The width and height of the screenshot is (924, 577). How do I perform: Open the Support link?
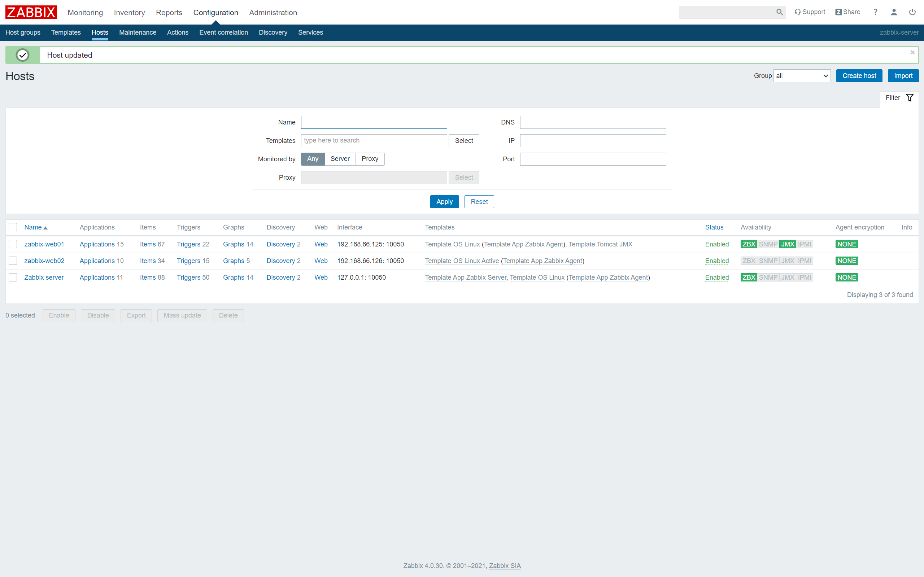point(810,12)
